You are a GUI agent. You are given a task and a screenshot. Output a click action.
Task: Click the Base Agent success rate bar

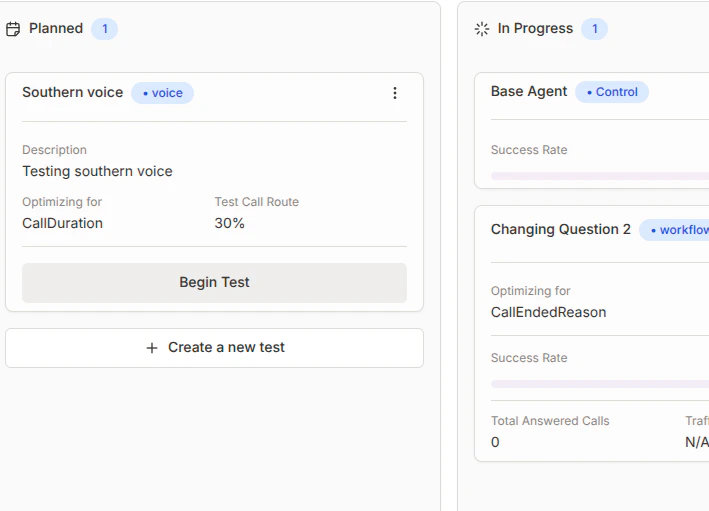click(600, 176)
